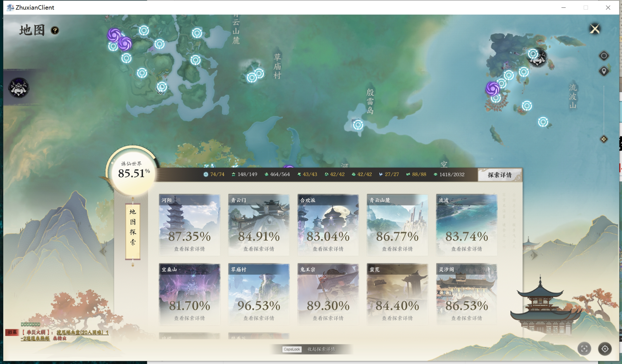Open the 探索详情 button
Screen dimensions: 622x364
click(500, 175)
